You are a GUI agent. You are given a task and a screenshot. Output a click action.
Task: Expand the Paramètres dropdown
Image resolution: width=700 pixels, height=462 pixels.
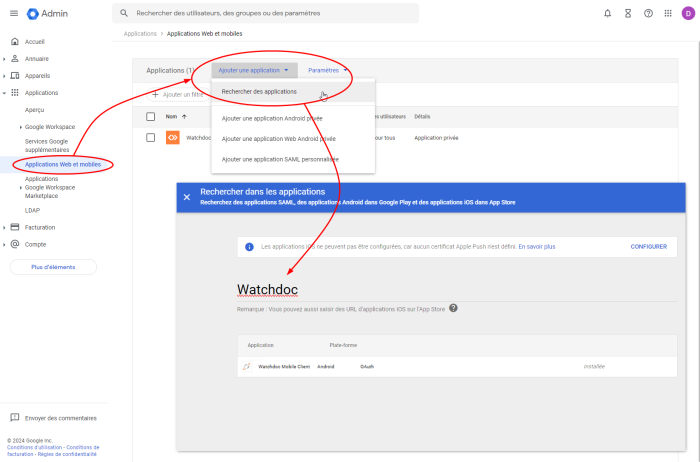pos(328,70)
